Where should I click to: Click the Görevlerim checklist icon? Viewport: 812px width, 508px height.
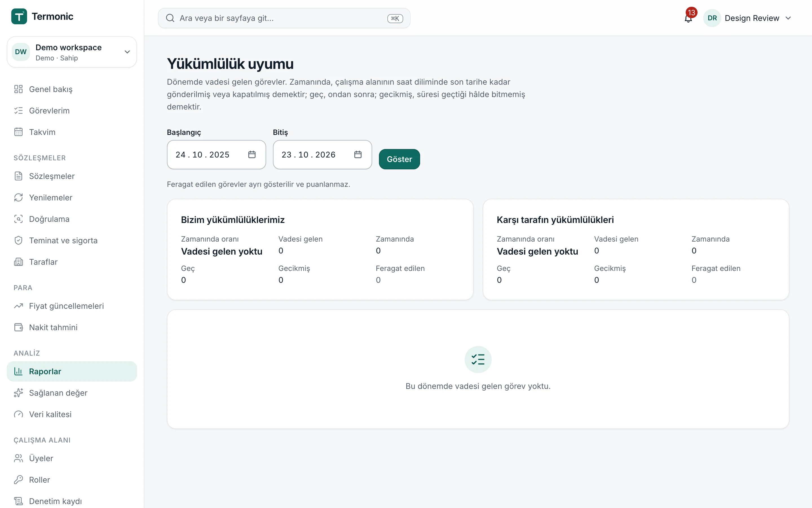tap(18, 111)
